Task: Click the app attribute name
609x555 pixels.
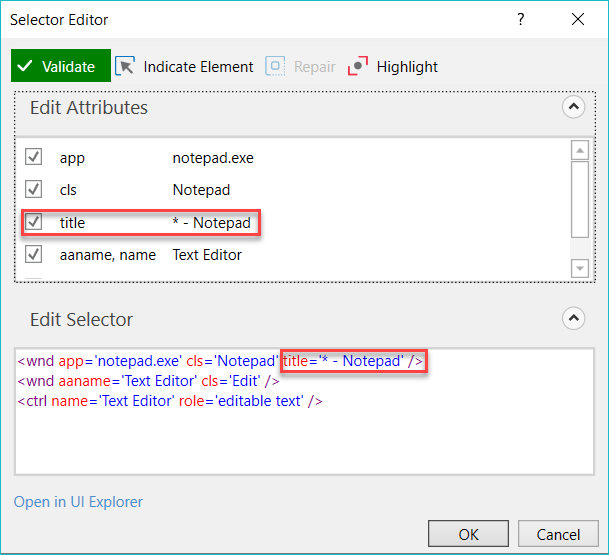Action: point(72,158)
